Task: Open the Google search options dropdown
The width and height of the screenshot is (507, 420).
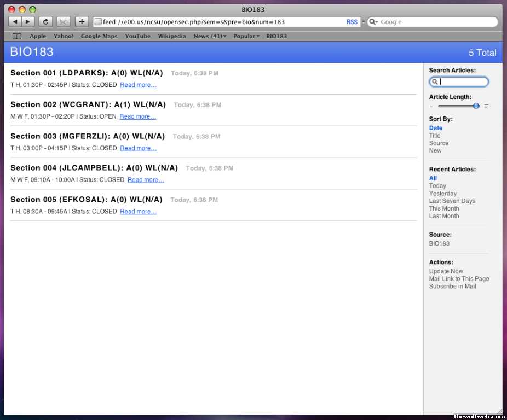Action: click(x=373, y=22)
